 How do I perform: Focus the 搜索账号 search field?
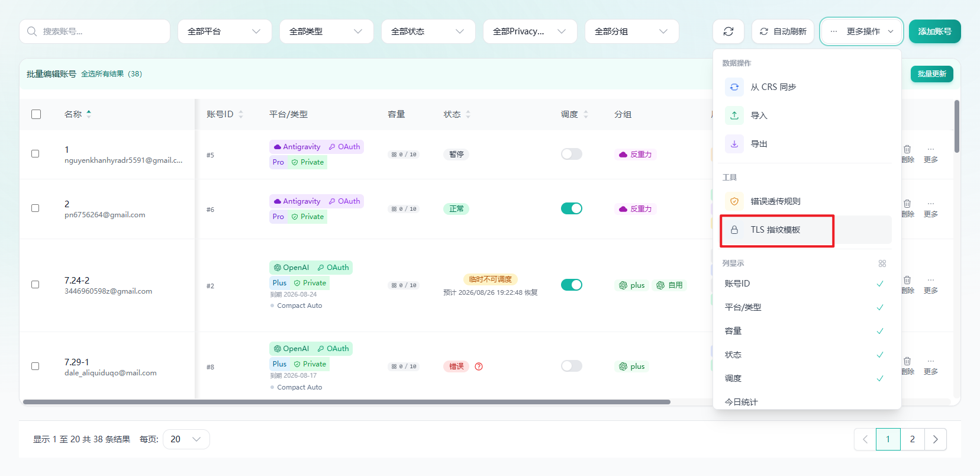(x=95, y=31)
